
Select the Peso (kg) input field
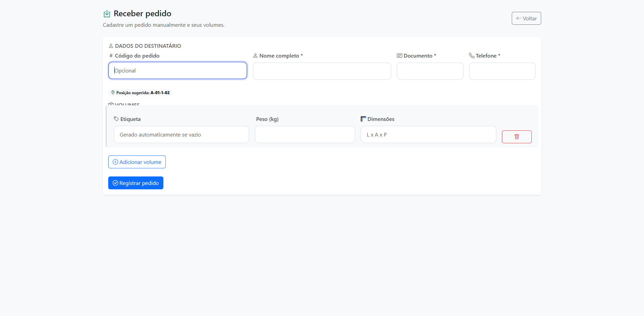[x=304, y=134]
